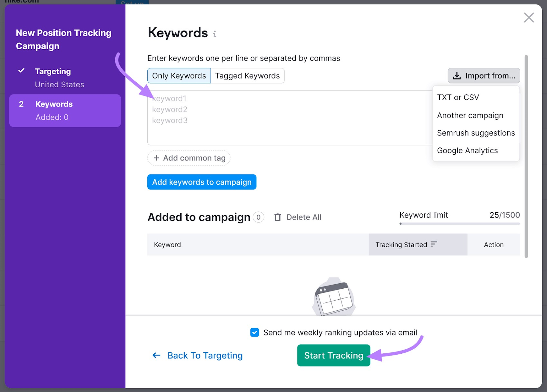The width and height of the screenshot is (547, 392).
Task: Click the trash icon beside Delete All
Action: 278,217
